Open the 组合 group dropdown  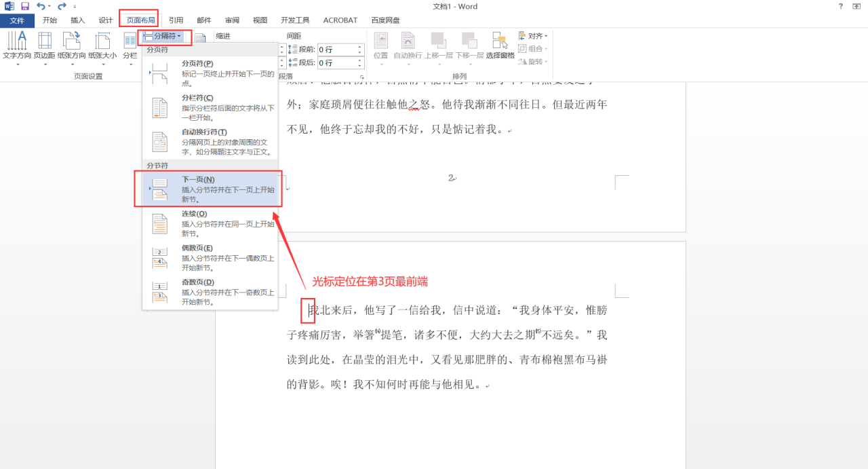click(534, 49)
